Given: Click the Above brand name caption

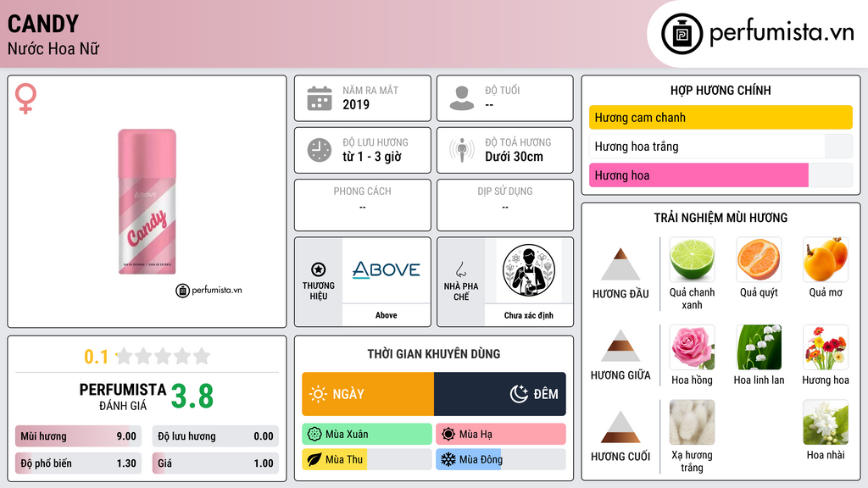Looking at the screenshot, I should [x=387, y=315].
